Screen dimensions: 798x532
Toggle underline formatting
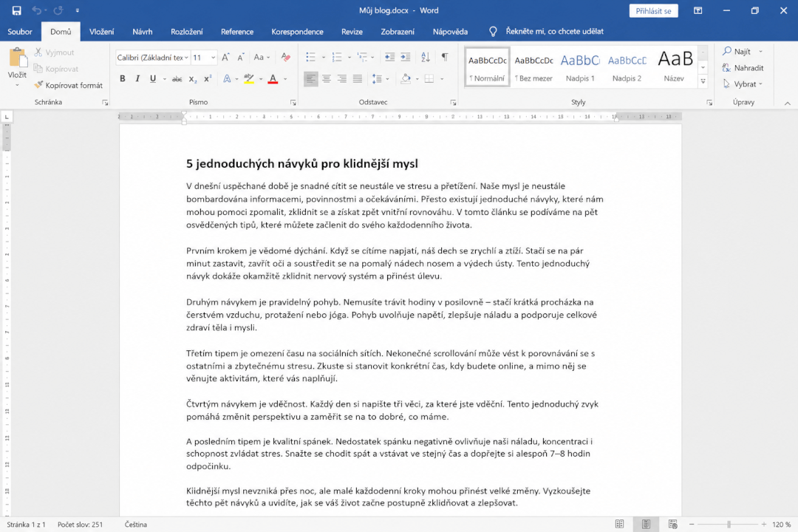pyautogui.click(x=153, y=79)
